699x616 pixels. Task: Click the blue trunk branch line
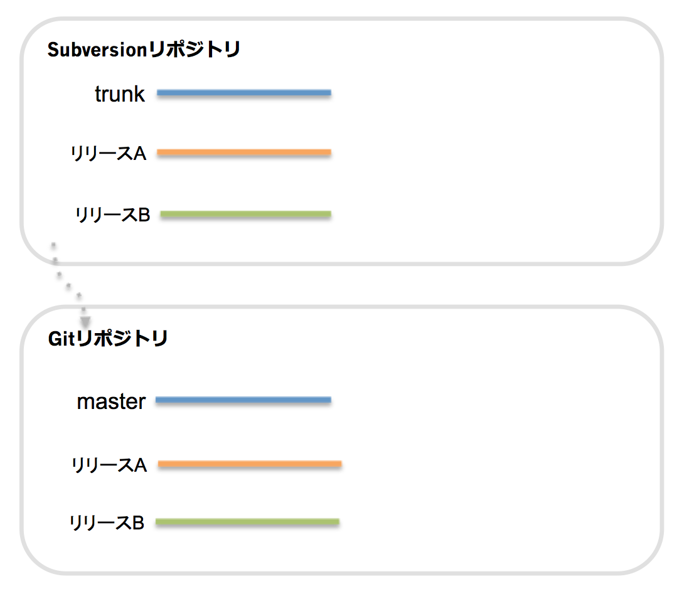(244, 93)
